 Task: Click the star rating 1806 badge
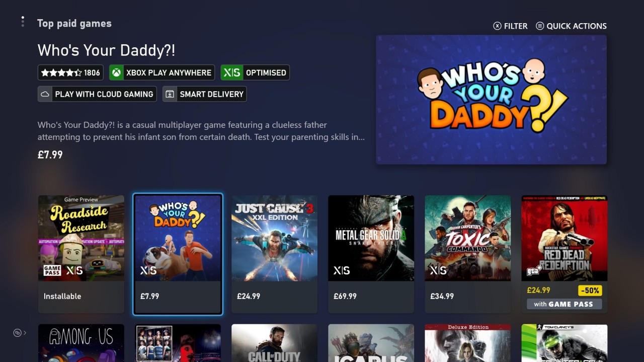tap(70, 73)
